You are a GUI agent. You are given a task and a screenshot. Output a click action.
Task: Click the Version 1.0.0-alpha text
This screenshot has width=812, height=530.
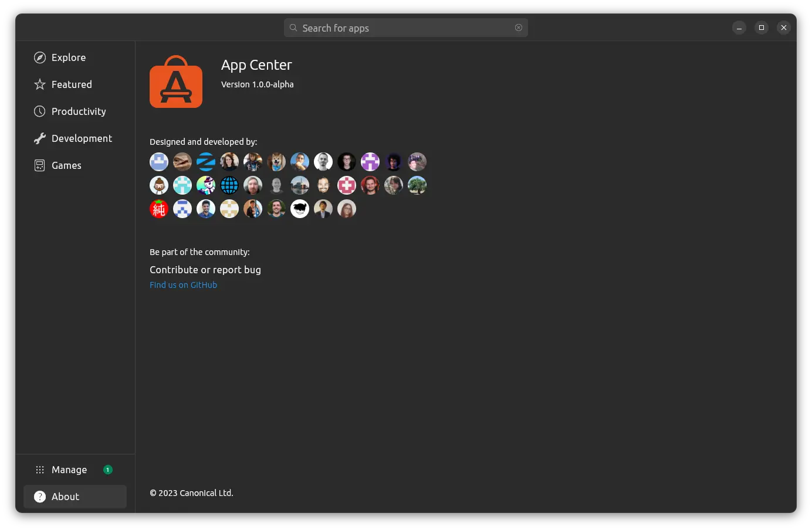tap(257, 84)
